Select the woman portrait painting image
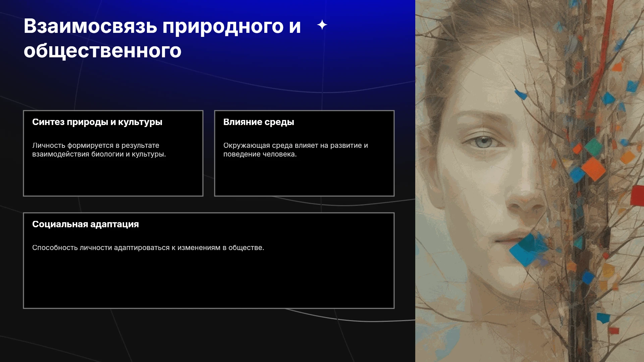Image resolution: width=644 pixels, height=362 pixels. [530, 181]
